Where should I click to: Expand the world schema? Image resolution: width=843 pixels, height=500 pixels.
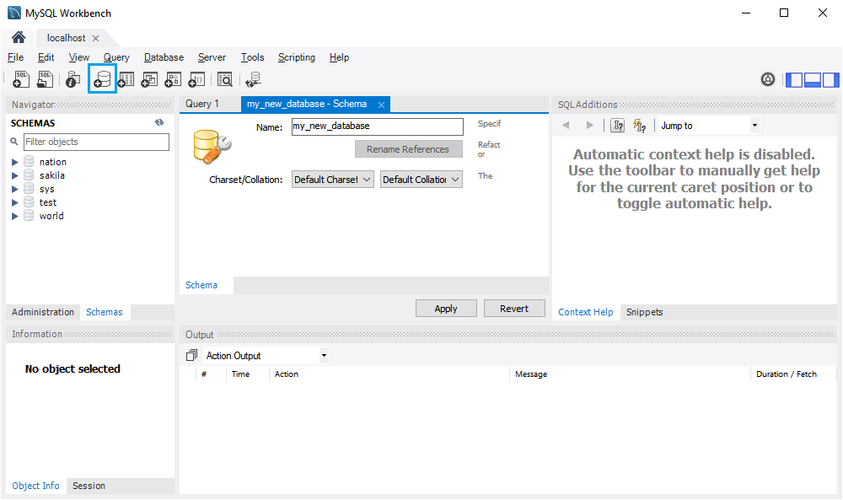pos(15,216)
